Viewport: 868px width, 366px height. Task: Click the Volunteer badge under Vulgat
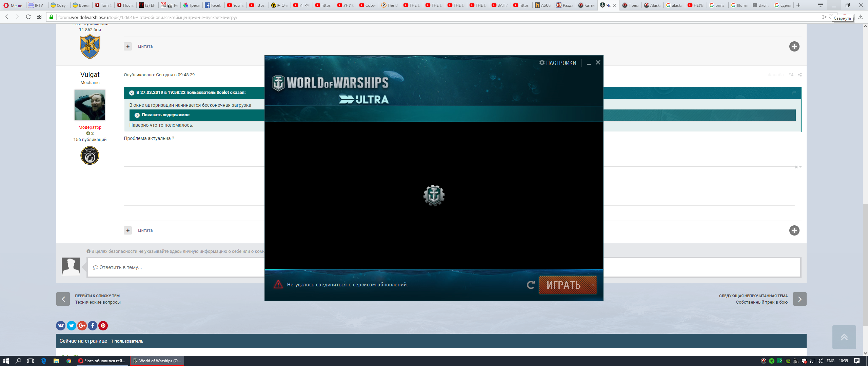pos(90,156)
